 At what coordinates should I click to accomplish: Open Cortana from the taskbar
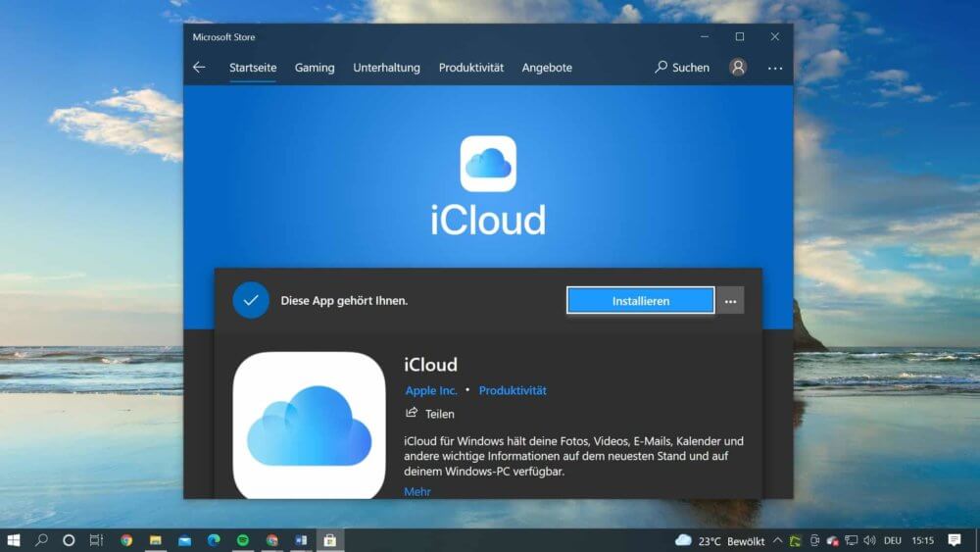pyautogui.click(x=69, y=540)
